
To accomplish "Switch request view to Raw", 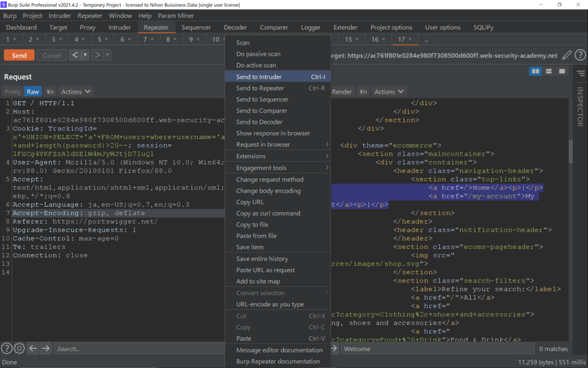I will (x=33, y=91).
